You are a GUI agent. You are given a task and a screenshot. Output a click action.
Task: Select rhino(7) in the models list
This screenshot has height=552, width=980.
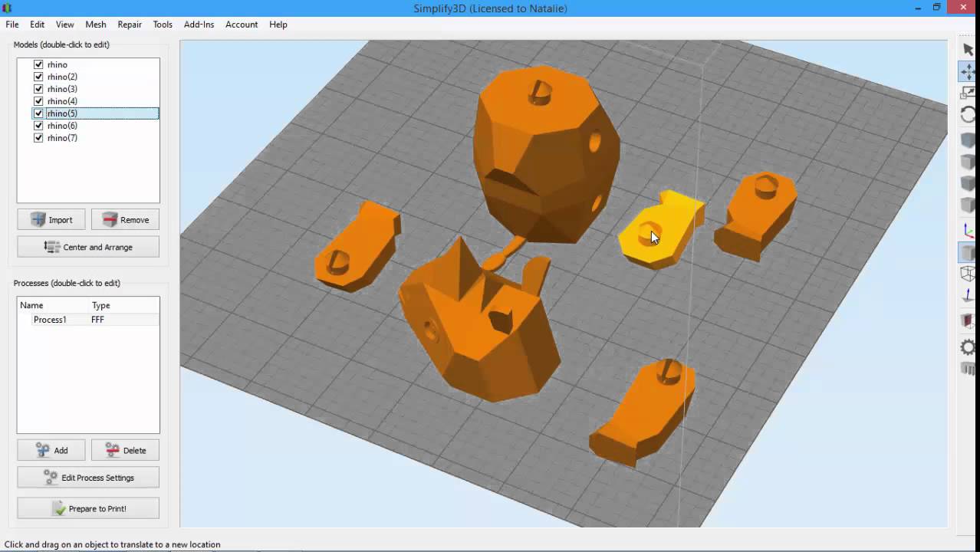click(62, 138)
